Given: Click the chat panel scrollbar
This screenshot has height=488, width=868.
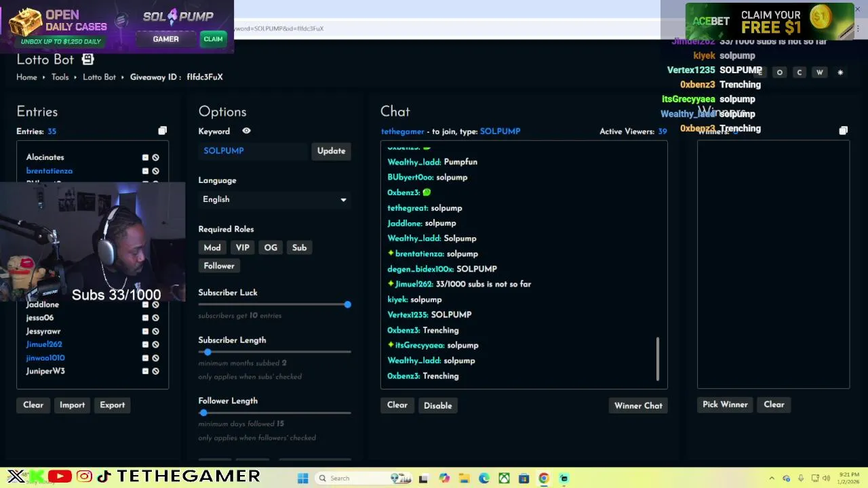Looking at the screenshot, I should point(657,359).
